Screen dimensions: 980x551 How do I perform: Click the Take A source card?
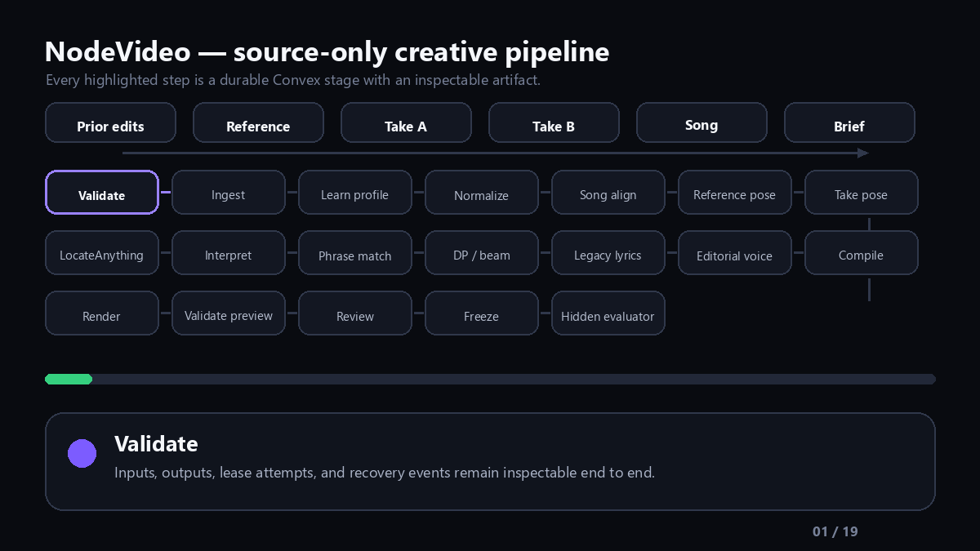[x=406, y=122]
